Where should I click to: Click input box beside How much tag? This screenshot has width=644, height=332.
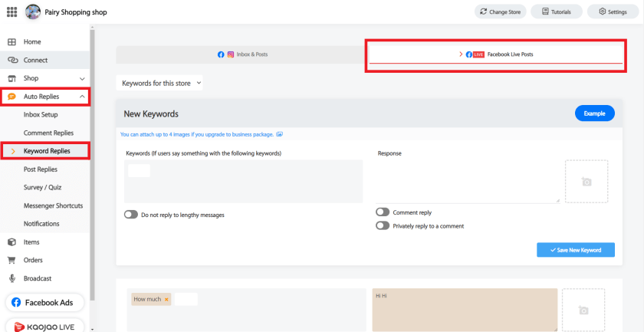click(x=186, y=299)
